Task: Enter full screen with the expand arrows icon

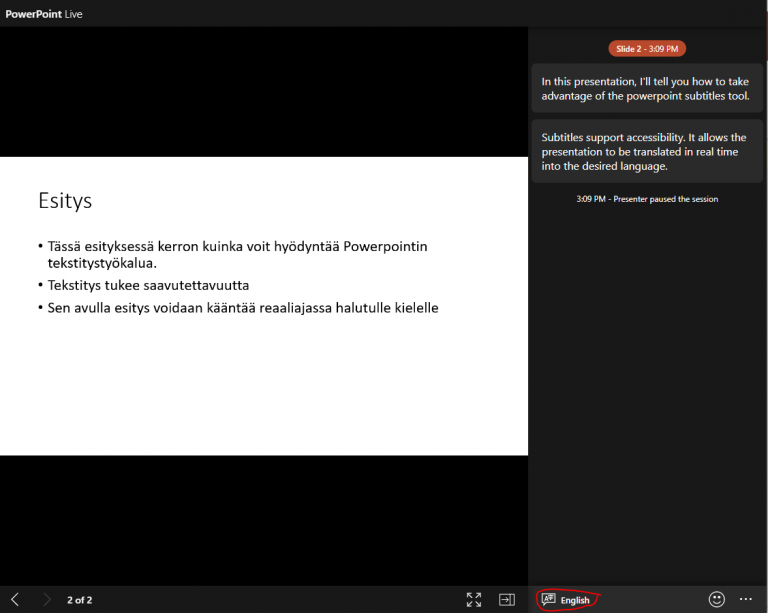Action: pyautogui.click(x=474, y=600)
